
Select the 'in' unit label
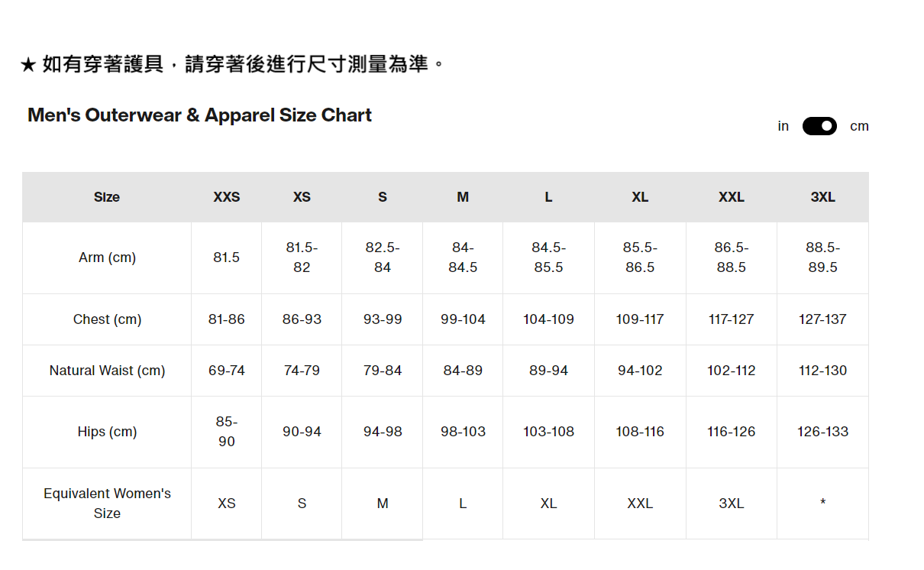pyautogui.click(x=783, y=126)
